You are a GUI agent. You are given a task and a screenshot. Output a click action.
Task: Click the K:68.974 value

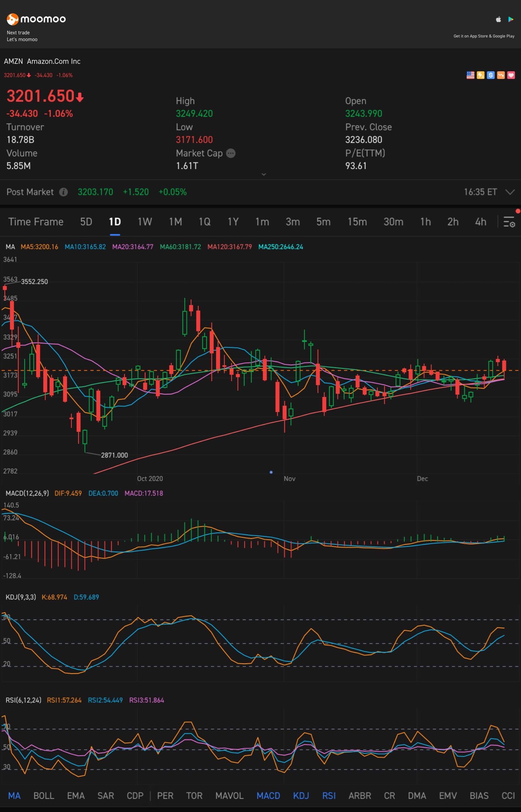point(54,597)
